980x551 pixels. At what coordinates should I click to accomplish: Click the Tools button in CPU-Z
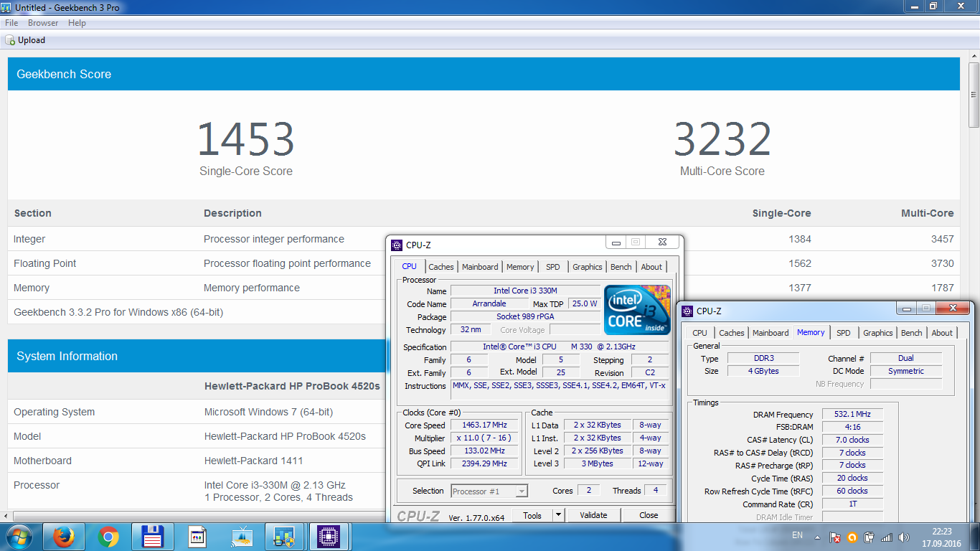[532, 515]
